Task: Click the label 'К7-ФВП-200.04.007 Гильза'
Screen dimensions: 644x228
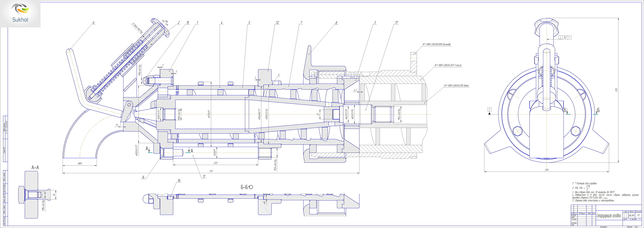Action: click(x=448, y=65)
